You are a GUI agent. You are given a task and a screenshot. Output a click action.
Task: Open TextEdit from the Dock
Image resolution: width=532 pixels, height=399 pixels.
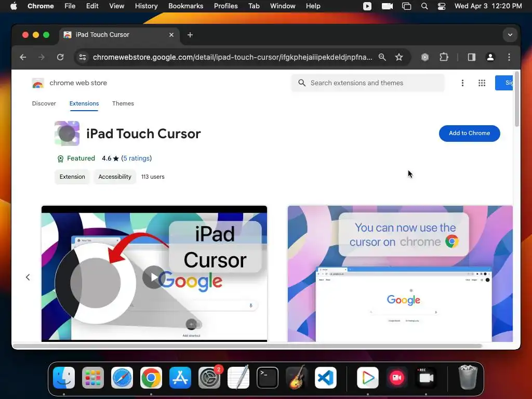coord(238,378)
